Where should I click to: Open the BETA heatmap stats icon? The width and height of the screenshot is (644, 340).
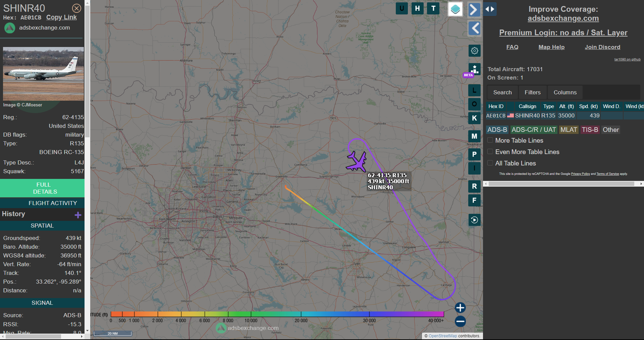[474, 69]
